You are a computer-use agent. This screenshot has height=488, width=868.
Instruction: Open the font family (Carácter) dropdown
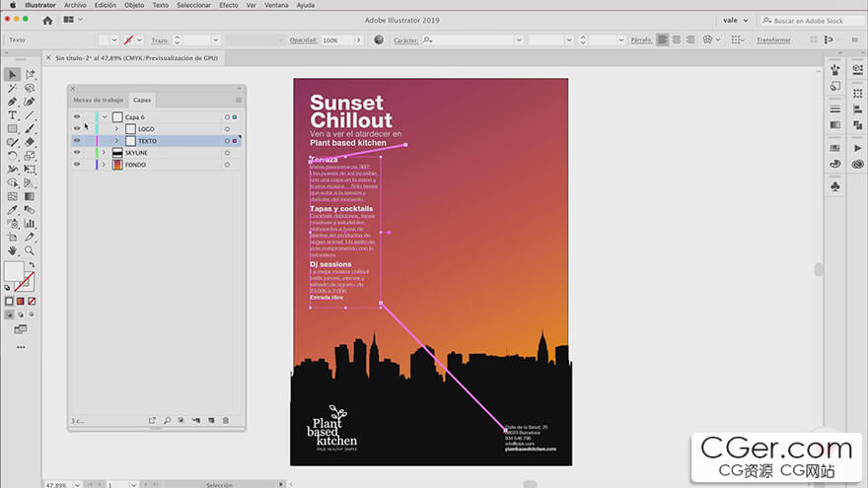519,39
